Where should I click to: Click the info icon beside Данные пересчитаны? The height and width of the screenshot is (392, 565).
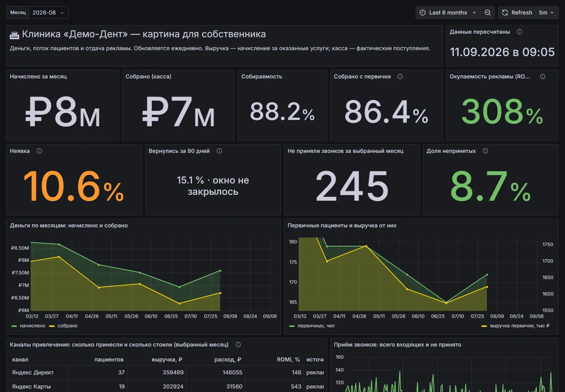[519, 32]
